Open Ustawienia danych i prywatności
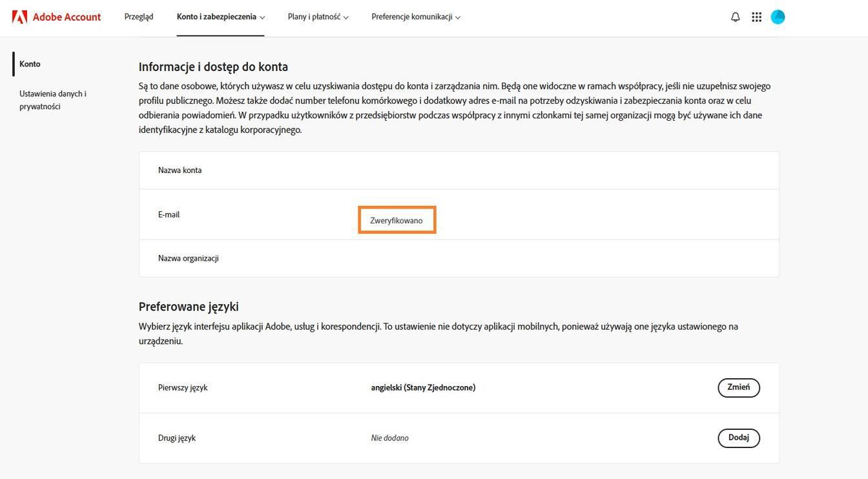 pyautogui.click(x=53, y=100)
